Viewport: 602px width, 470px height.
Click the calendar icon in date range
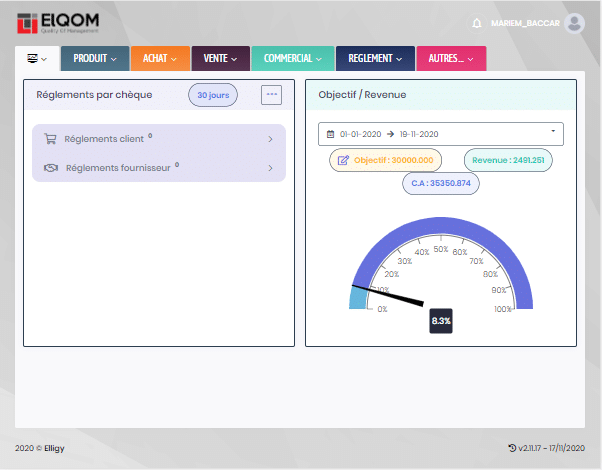click(x=330, y=134)
